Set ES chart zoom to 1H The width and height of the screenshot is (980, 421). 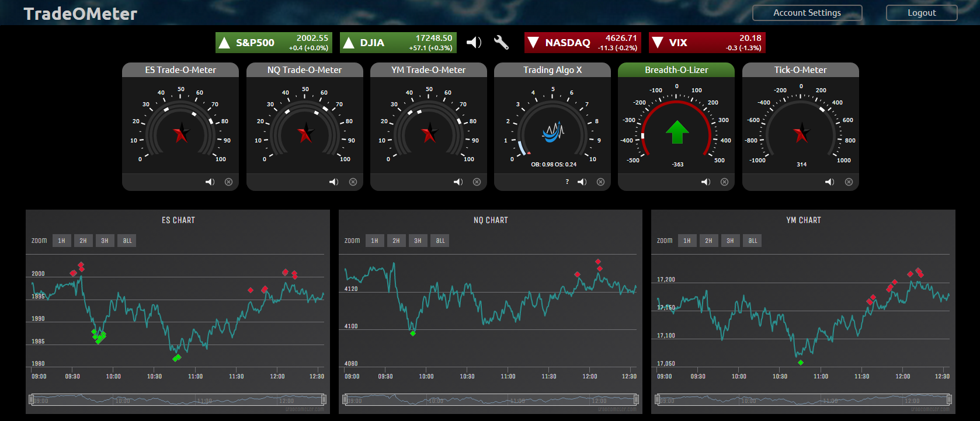(61, 241)
